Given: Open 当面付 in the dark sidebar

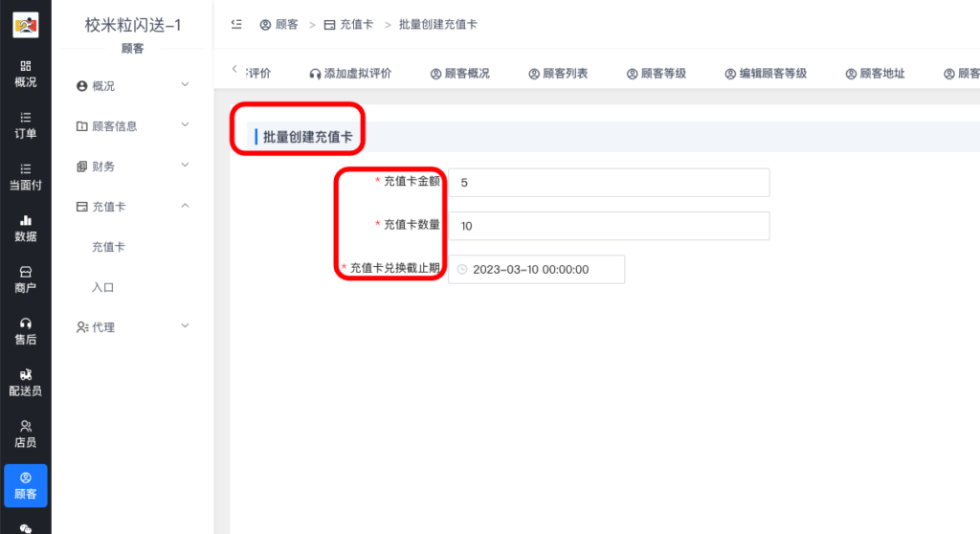Looking at the screenshot, I should coord(26,177).
